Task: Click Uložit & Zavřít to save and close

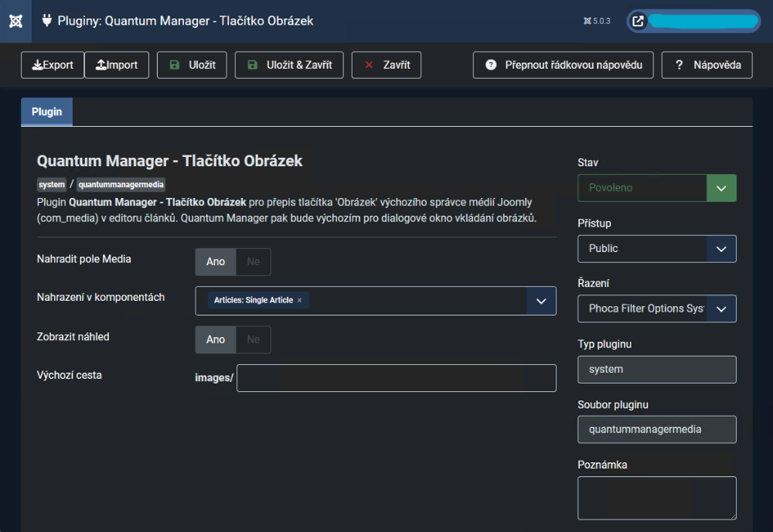Action: pos(288,65)
